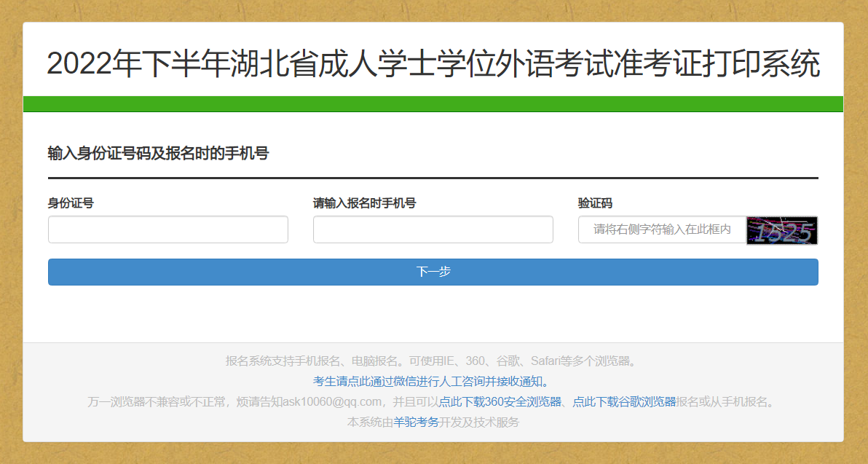Screen dimensions: 868x464
Task: Select the 验证码 label text
Action: 595,203
